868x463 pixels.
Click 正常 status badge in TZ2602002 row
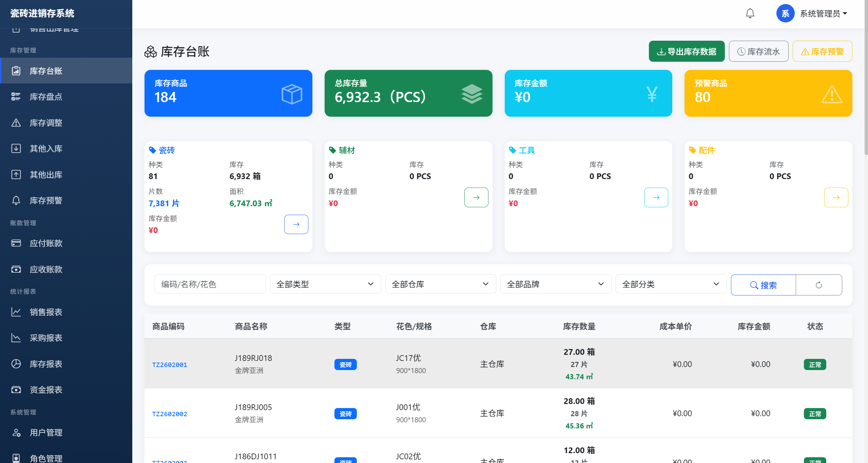[x=815, y=414]
